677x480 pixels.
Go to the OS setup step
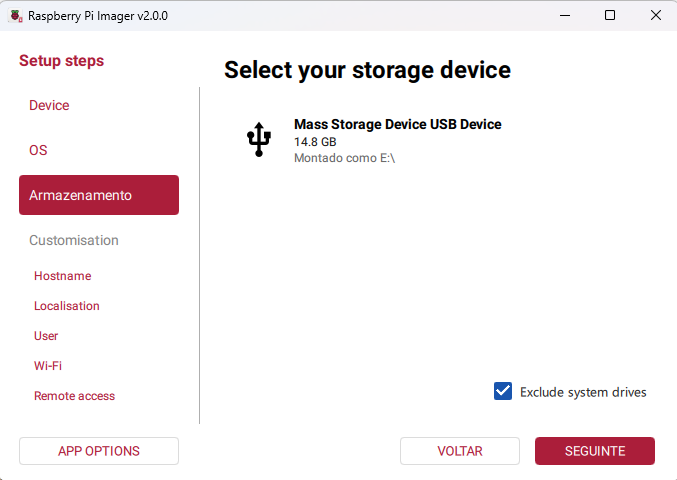tap(38, 150)
